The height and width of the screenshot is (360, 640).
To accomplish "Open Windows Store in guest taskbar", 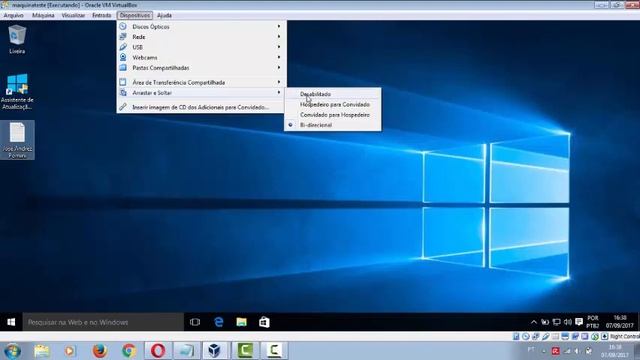I will coord(264,322).
